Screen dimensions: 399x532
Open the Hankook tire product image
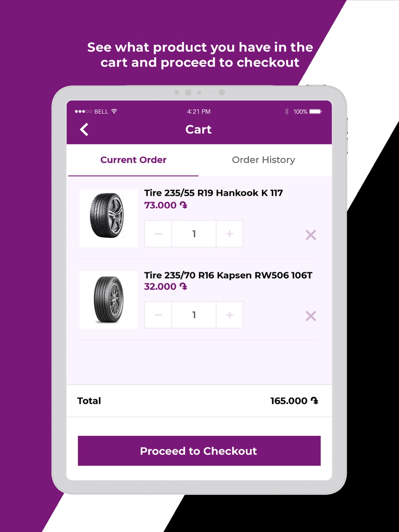click(x=109, y=218)
